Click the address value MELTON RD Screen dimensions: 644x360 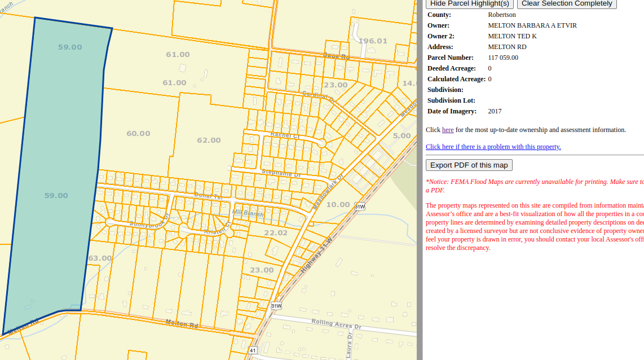(507, 47)
